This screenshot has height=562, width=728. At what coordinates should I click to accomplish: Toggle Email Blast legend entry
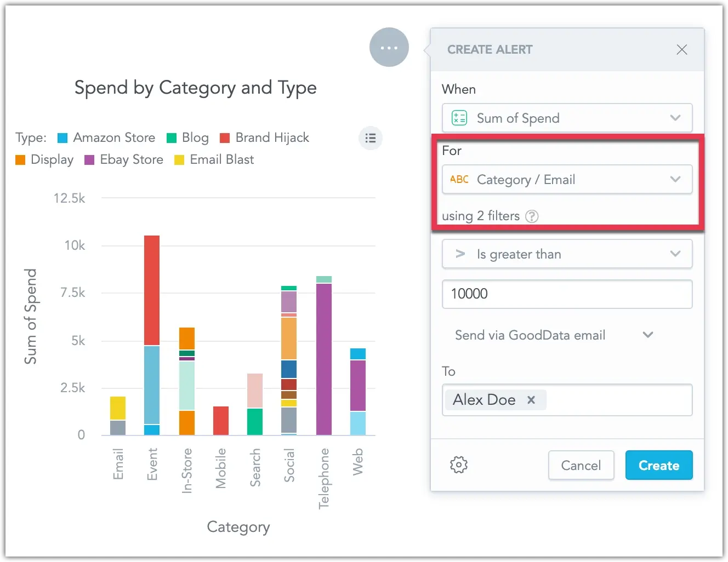click(214, 159)
